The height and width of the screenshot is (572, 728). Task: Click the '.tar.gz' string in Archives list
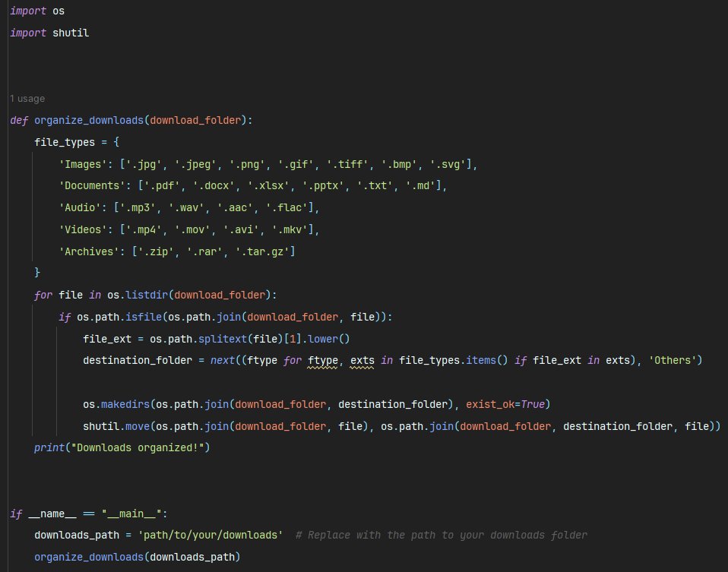pyautogui.click(x=263, y=251)
